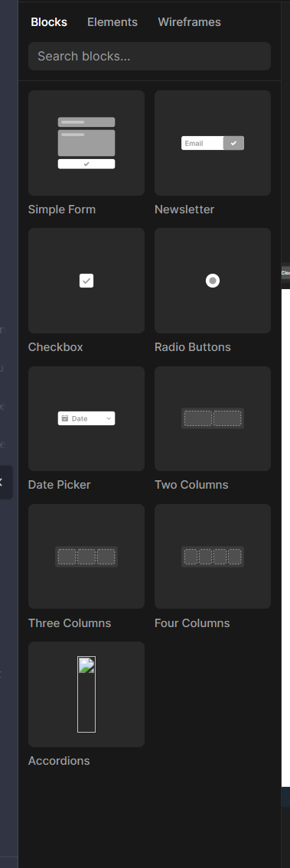Image resolution: width=290 pixels, height=868 pixels.
Task: Pick the Checkbox block tile
Action: (86, 281)
